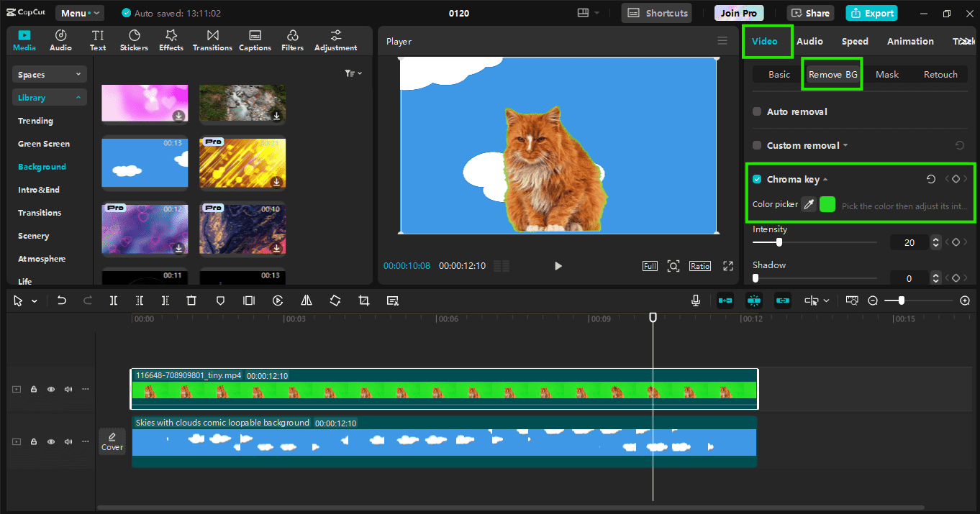Enable the Custom removal option
This screenshot has width=980, height=514.
pyautogui.click(x=756, y=145)
